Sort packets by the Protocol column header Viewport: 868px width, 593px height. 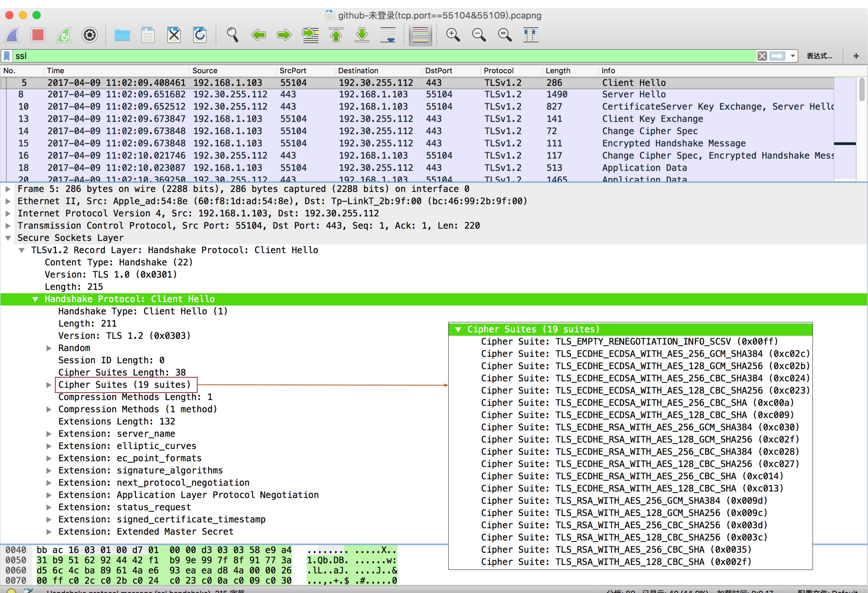tap(499, 71)
